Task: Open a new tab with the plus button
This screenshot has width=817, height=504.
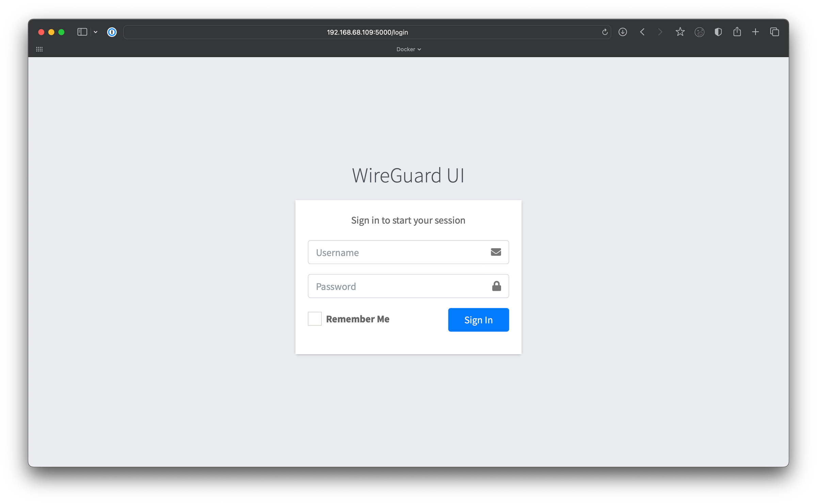Action: click(755, 32)
